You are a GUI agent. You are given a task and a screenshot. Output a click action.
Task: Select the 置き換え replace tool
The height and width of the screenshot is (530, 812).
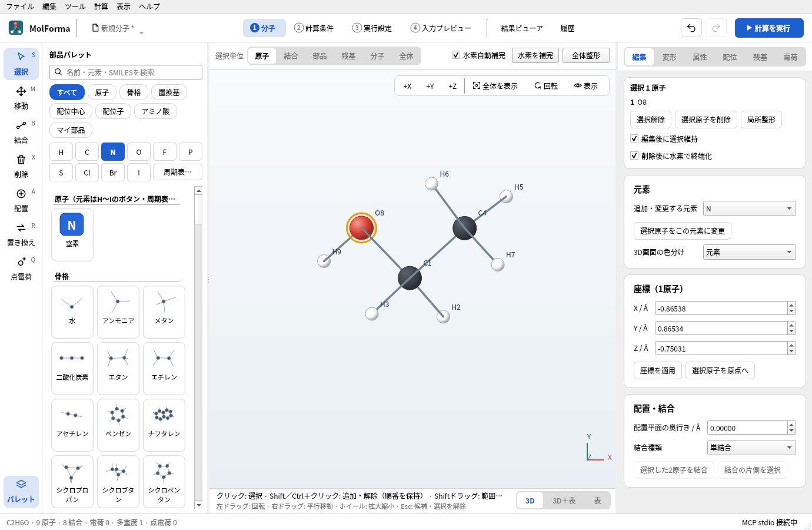click(x=21, y=234)
